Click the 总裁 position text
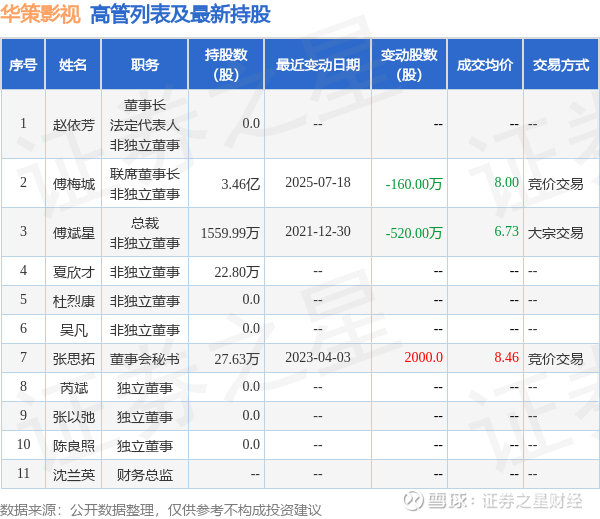The width and height of the screenshot is (600, 519). click(145, 223)
